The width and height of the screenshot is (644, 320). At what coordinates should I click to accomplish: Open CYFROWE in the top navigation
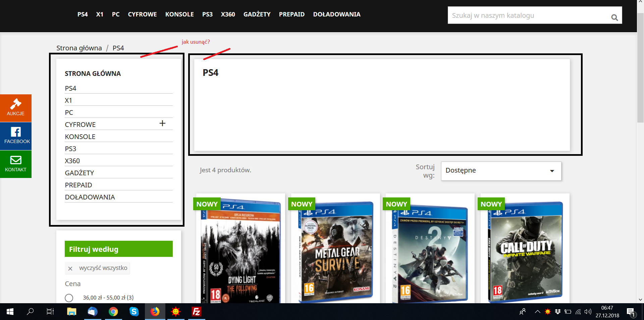tap(142, 14)
